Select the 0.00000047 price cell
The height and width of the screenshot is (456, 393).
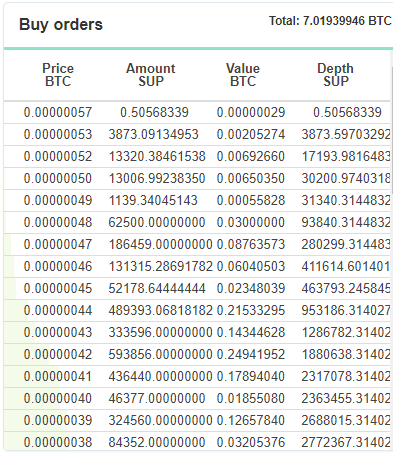tap(58, 244)
